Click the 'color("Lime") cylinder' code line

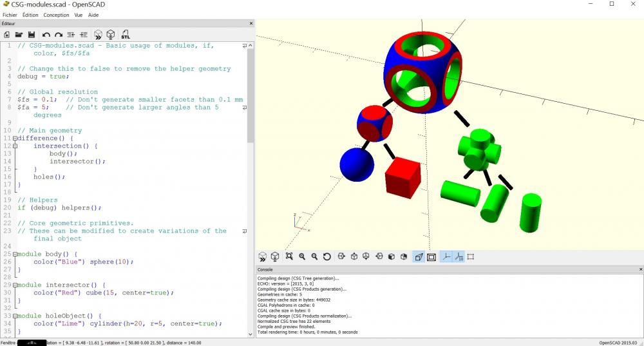point(128,324)
